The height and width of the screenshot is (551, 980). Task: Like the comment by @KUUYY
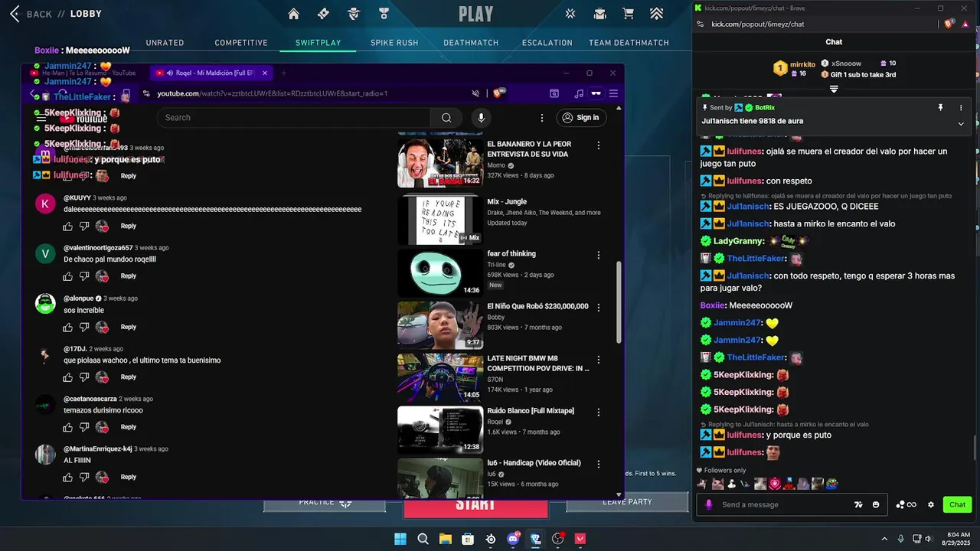(x=67, y=226)
